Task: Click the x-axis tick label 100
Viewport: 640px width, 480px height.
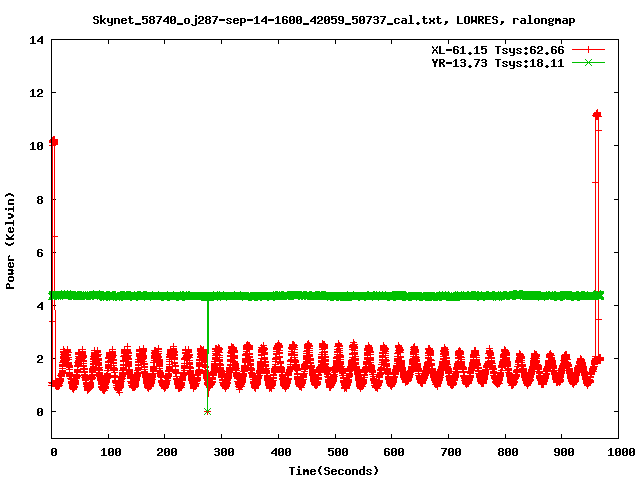Action: click(111, 452)
